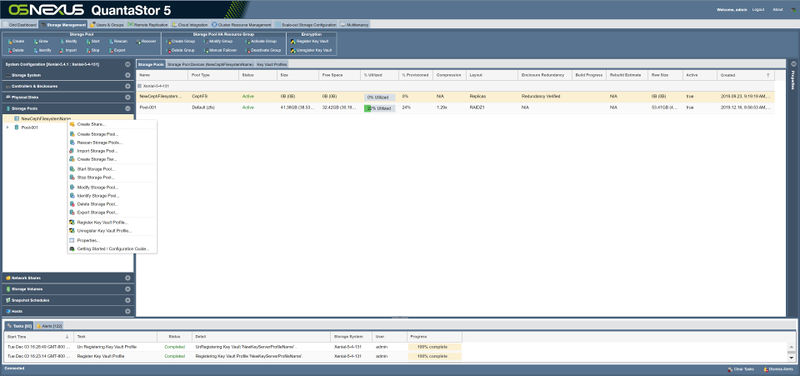Image resolution: width=800 pixels, height=376 pixels.
Task: Click Modify storage pool toolbar button
Action: click(x=69, y=41)
